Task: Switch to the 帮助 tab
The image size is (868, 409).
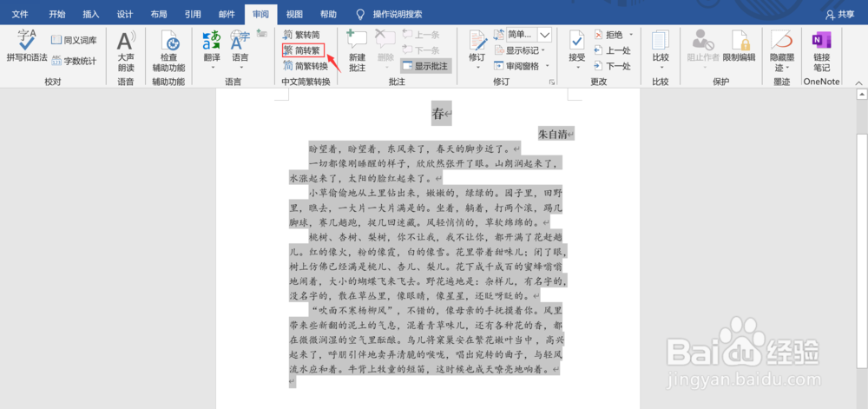Action: pyautogui.click(x=328, y=15)
